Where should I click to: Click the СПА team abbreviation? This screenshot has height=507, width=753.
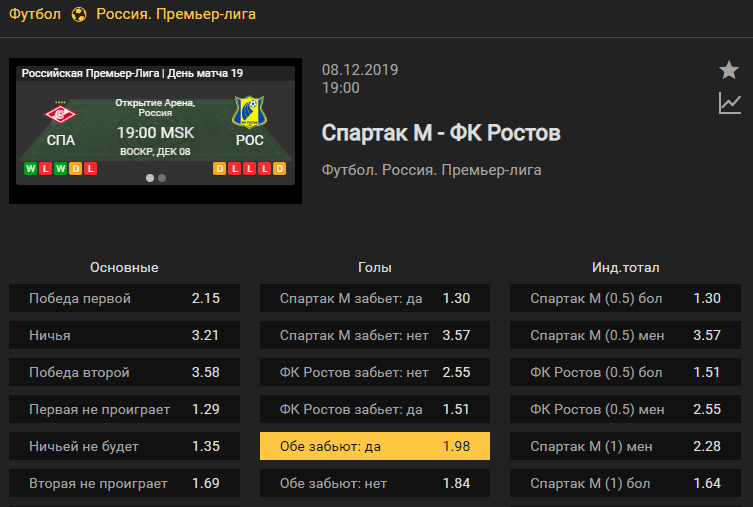tap(61, 140)
